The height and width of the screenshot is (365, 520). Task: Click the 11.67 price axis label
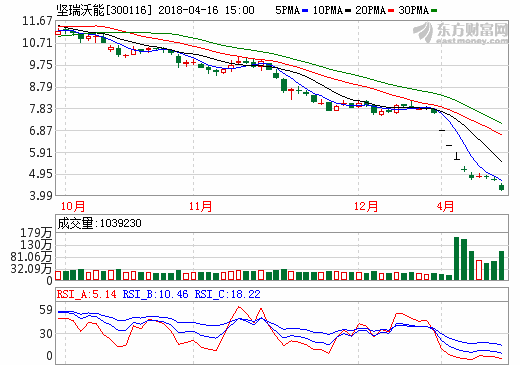(x=37, y=21)
